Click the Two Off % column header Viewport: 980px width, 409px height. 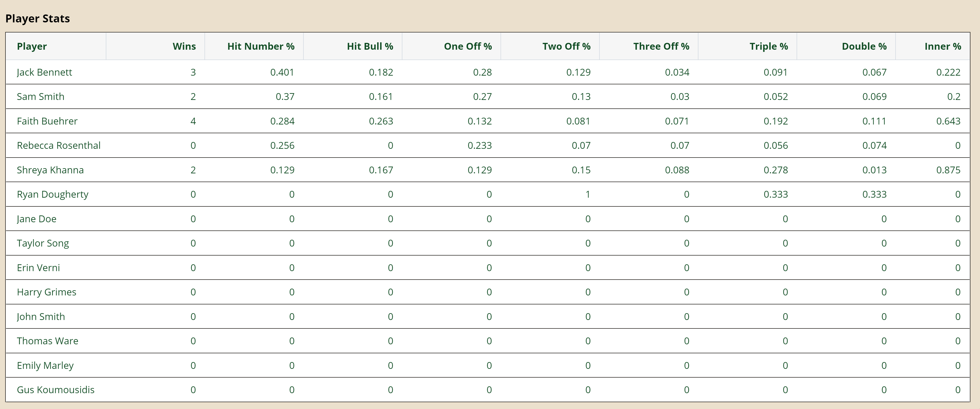(x=566, y=46)
